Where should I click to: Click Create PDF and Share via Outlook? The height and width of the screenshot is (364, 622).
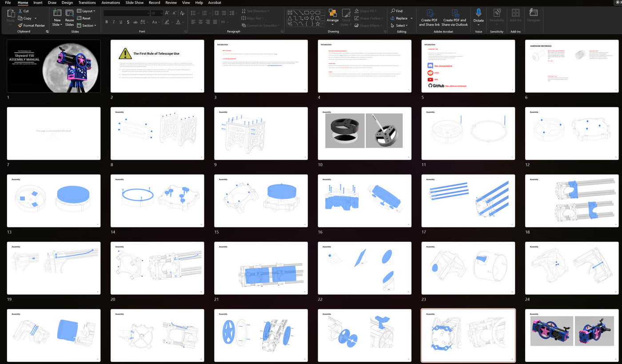pyautogui.click(x=455, y=18)
